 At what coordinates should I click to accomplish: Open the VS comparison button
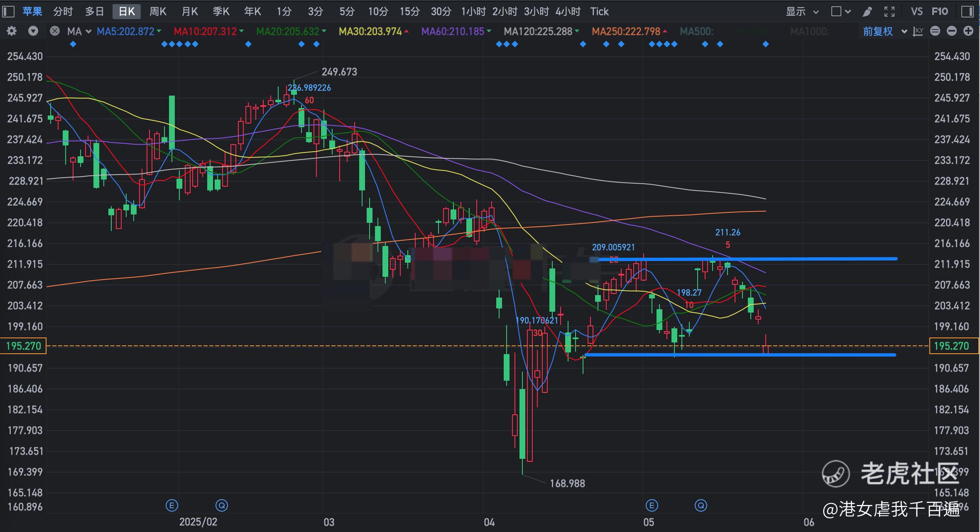pos(917,12)
